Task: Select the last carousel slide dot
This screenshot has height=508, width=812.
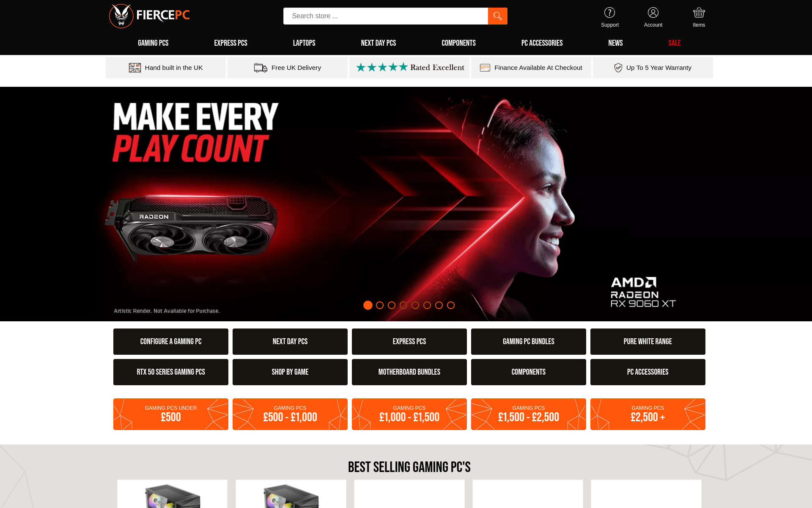Action: (451, 305)
